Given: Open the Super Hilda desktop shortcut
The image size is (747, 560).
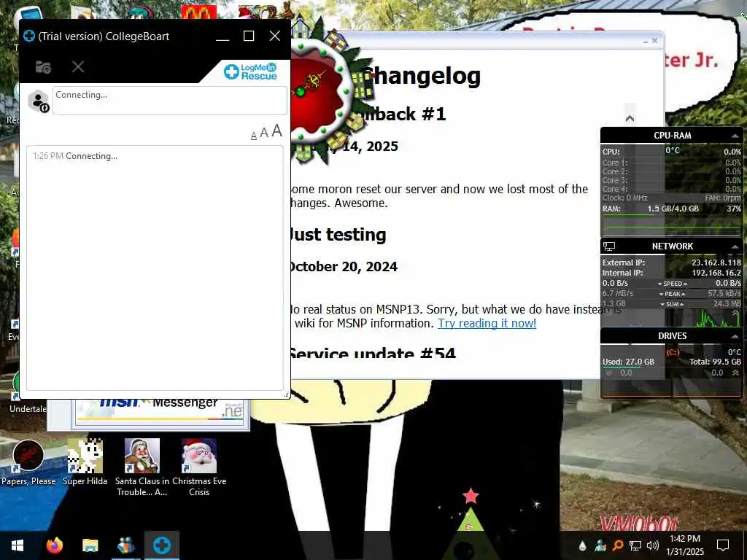Looking at the screenshot, I should click(x=85, y=463).
